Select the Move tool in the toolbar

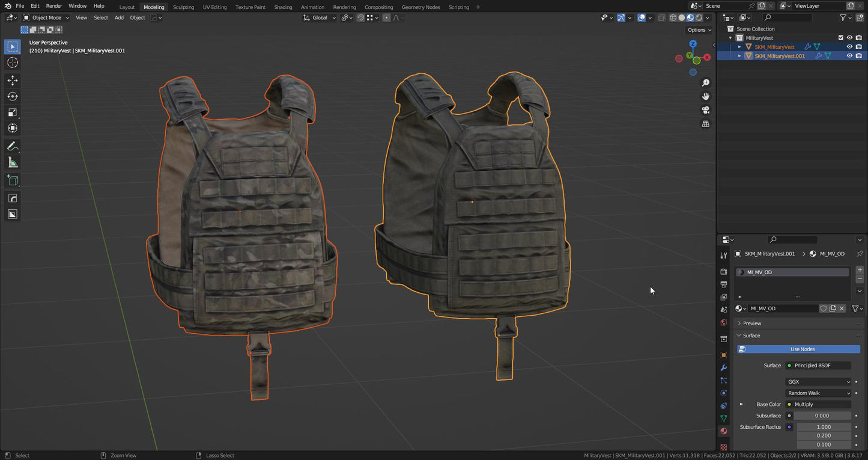tap(12, 80)
